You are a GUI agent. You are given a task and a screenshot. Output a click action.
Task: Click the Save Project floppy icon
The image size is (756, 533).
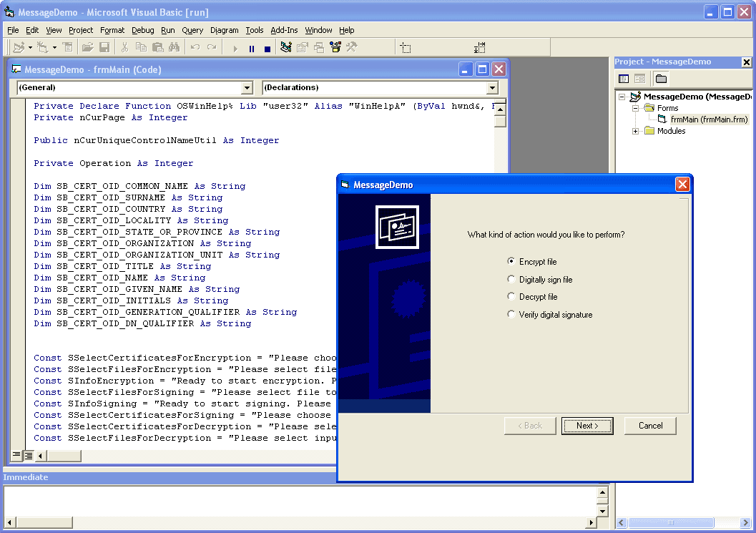click(x=104, y=47)
